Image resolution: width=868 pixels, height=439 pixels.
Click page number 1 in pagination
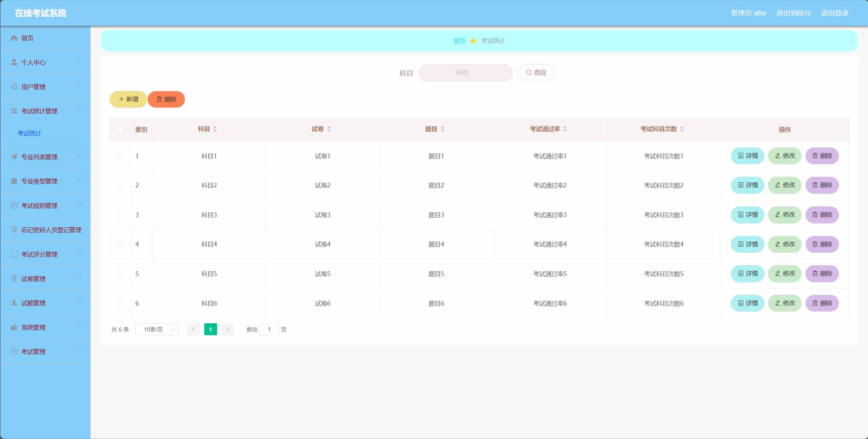pyautogui.click(x=211, y=329)
